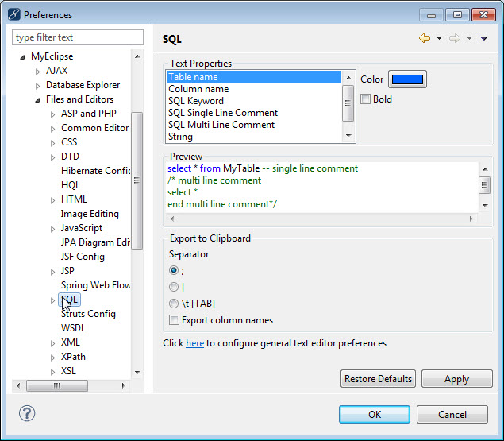Open the HQL preferences page
Viewport: 504px width, 441px height.
point(71,185)
